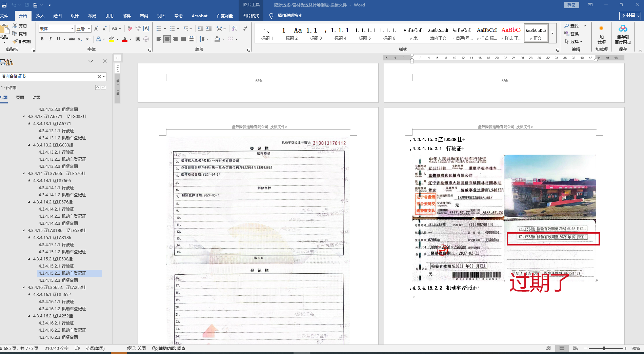Cut selection with 剪切

click(x=20, y=26)
